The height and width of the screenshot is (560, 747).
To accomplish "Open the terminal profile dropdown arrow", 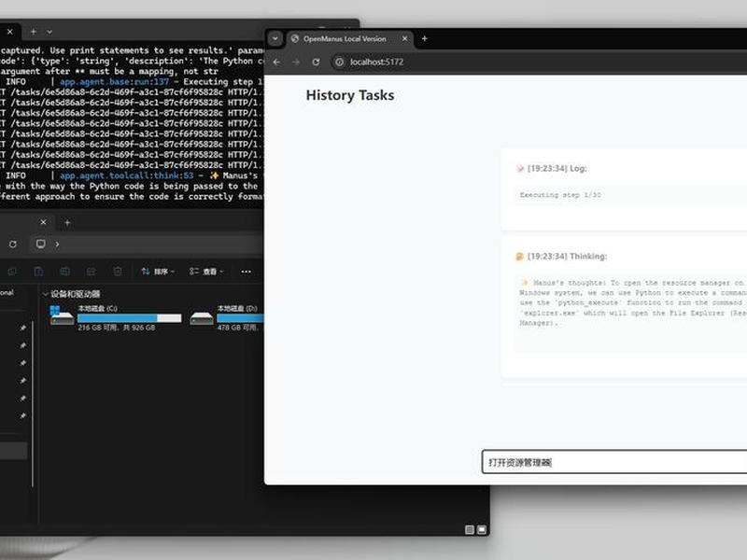I will click(49, 32).
